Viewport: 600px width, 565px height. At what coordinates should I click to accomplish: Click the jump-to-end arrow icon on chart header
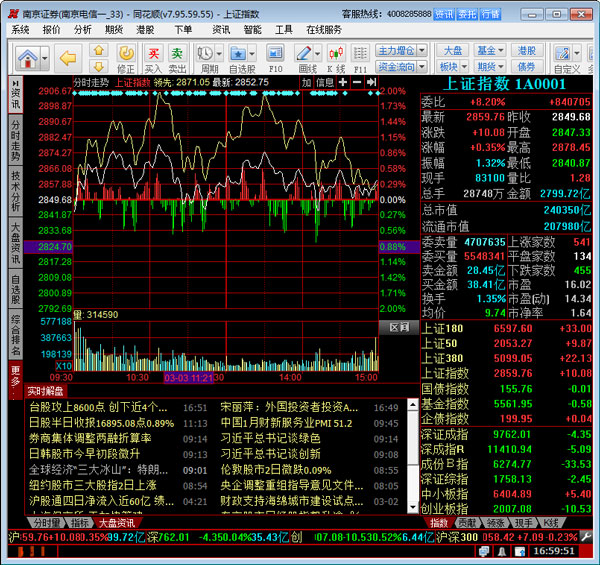(371, 82)
